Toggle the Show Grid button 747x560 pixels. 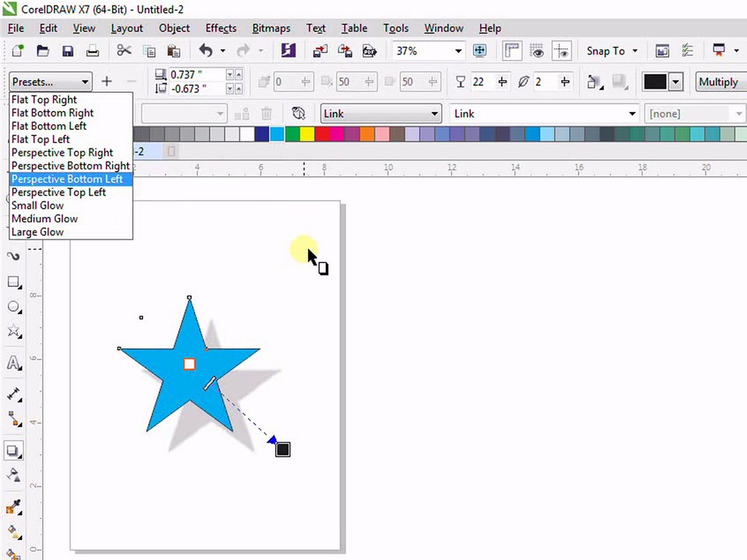coord(536,51)
